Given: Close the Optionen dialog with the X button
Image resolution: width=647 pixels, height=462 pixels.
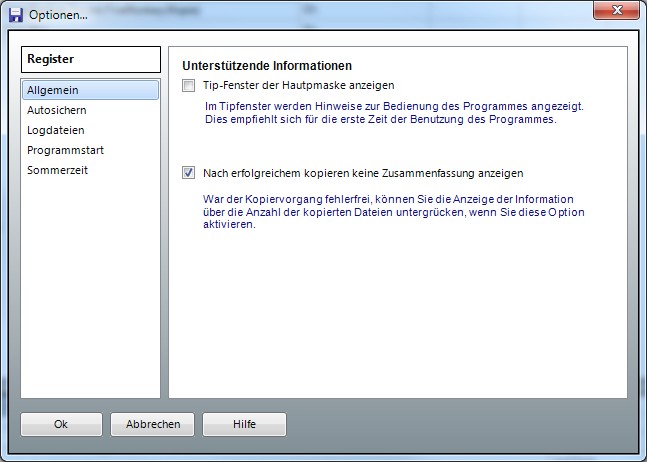Looking at the screenshot, I should coord(615,11).
